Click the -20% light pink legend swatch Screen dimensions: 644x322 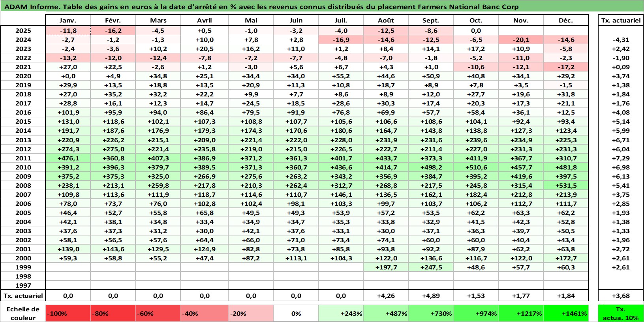click(251, 313)
